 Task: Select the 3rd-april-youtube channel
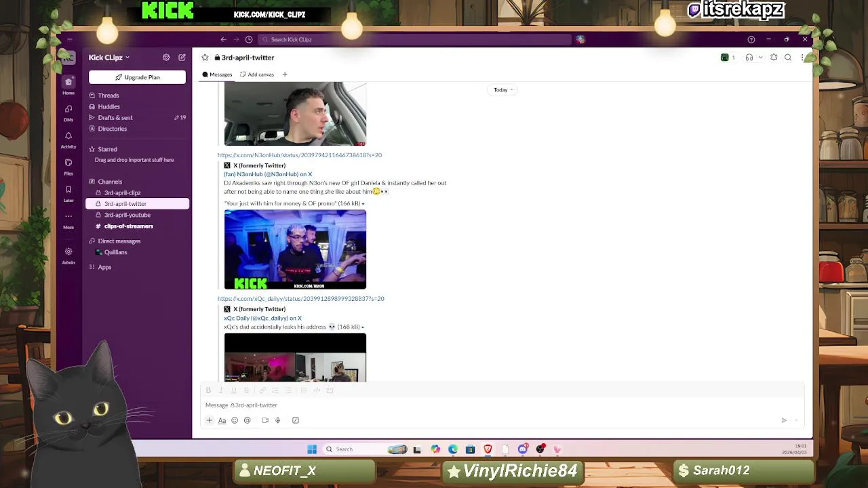137,215
